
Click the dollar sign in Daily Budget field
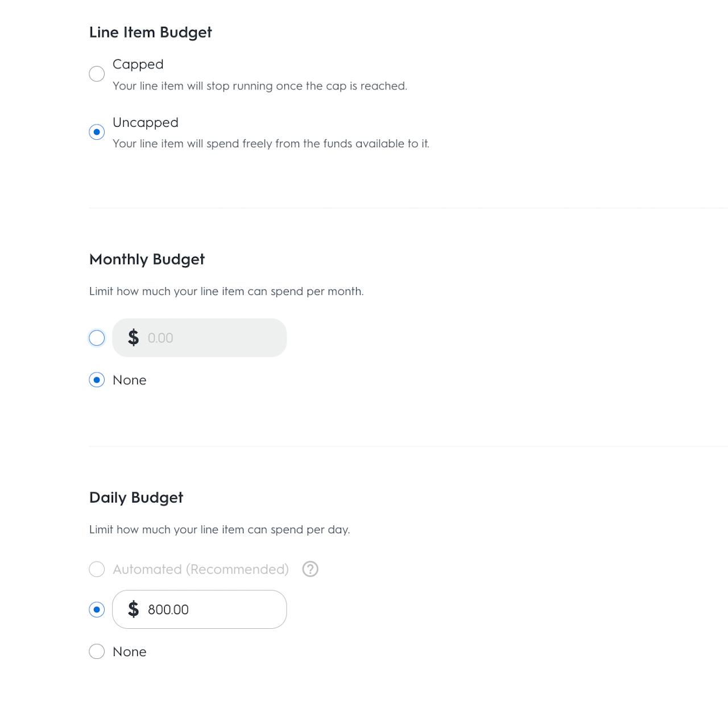tap(134, 609)
